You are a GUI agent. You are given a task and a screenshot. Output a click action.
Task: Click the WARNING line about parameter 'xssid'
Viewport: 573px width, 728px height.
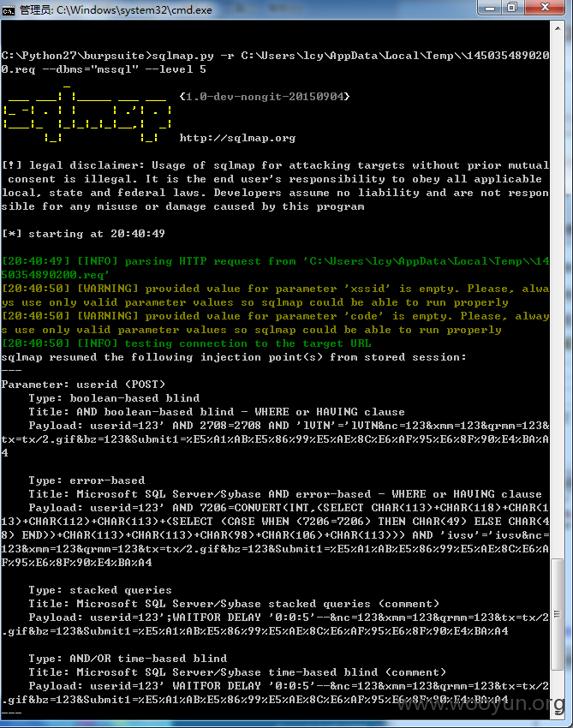tap(275, 295)
